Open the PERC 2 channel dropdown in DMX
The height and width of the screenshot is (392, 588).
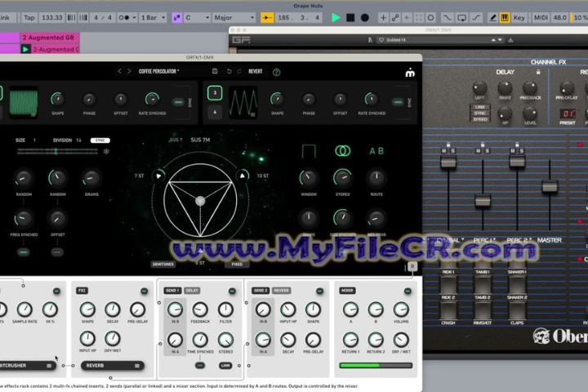pos(519,240)
